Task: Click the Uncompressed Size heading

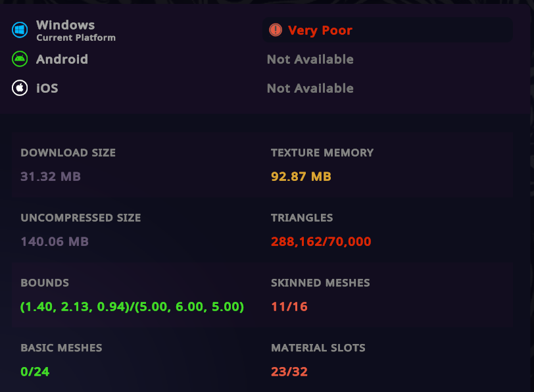Action: tap(81, 218)
